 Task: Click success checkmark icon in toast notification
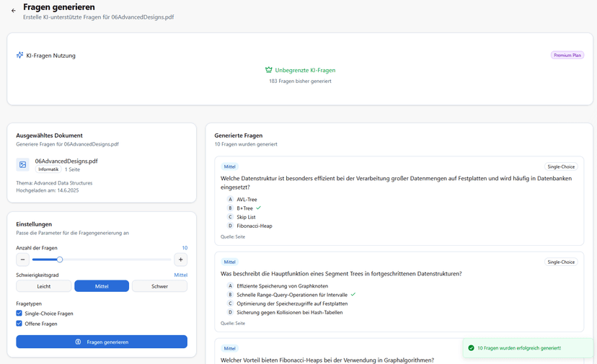click(472, 348)
